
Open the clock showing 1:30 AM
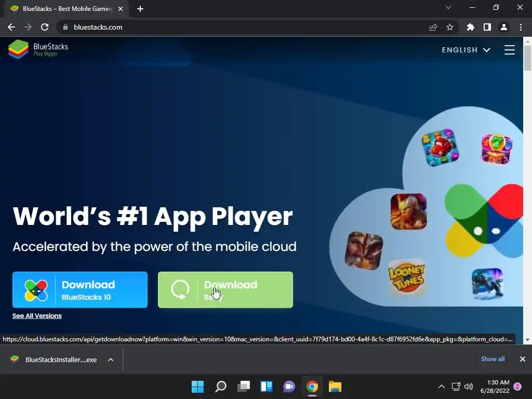click(495, 387)
